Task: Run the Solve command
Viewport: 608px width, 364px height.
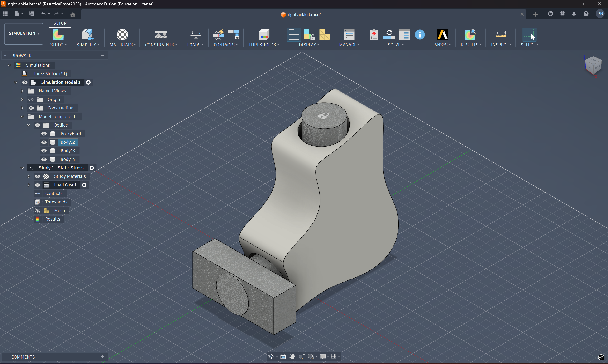Action: click(x=389, y=35)
